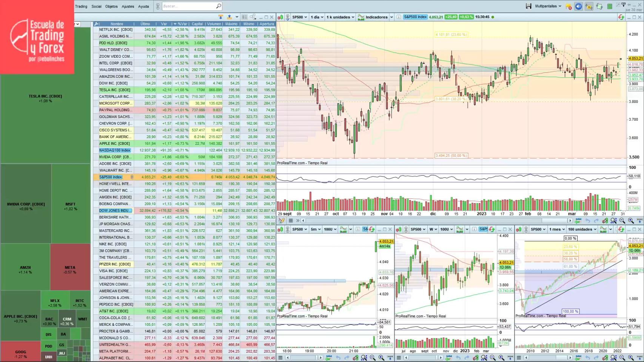Click the Indicadores button in main chart
The height and width of the screenshot is (362, 644).
pos(373,17)
